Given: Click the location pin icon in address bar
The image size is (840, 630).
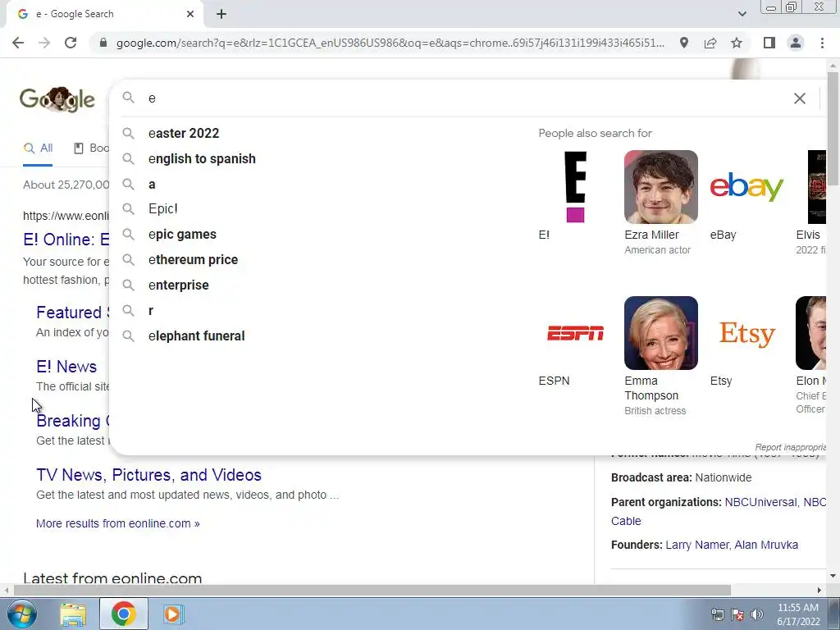Looking at the screenshot, I should click(x=684, y=43).
